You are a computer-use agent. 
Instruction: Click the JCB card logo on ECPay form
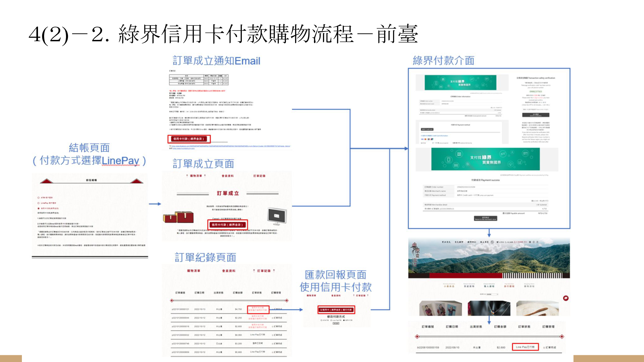point(429,139)
